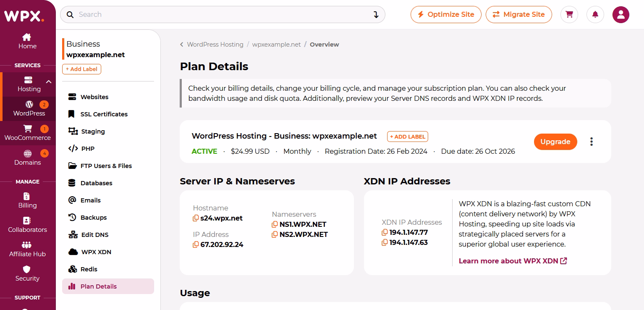Open PHP menu item
Screen dimensions: 644x310
(108, 149)
